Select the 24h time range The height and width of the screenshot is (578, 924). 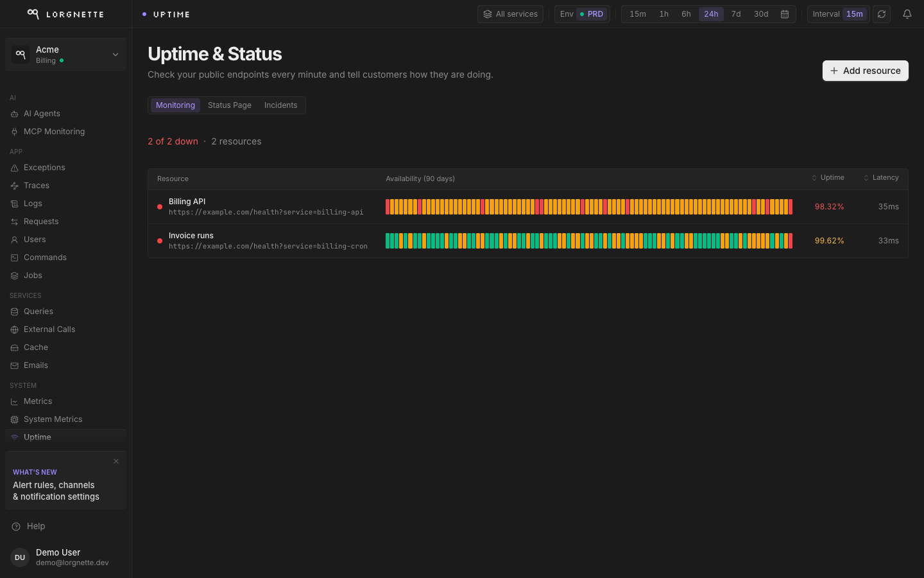click(x=711, y=14)
